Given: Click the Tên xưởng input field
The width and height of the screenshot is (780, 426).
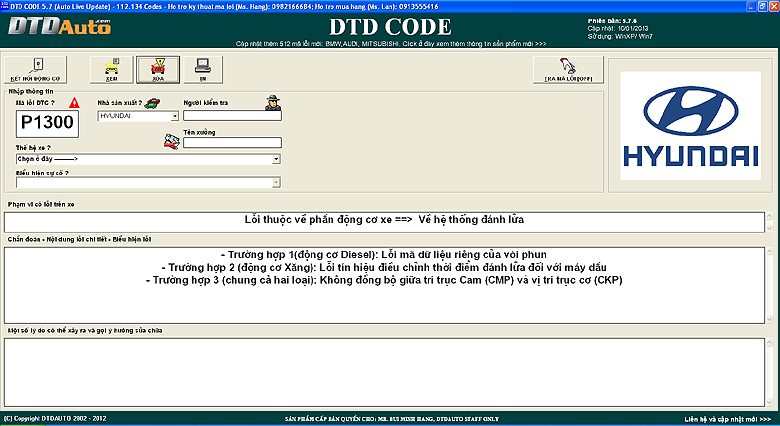Looking at the screenshot, I should click(232, 142).
